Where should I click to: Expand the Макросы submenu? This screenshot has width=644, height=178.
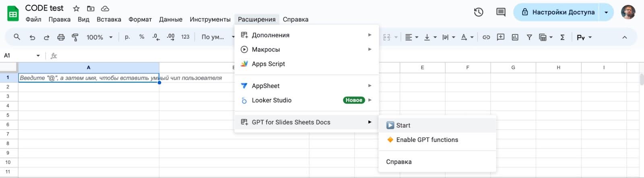click(307, 50)
